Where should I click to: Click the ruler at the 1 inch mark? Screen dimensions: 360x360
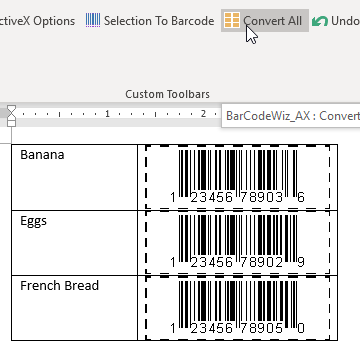pyautogui.click(x=107, y=114)
